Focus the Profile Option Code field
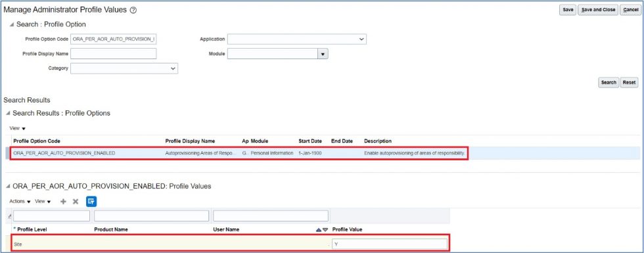The image size is (644, 253). click(113, 39)
